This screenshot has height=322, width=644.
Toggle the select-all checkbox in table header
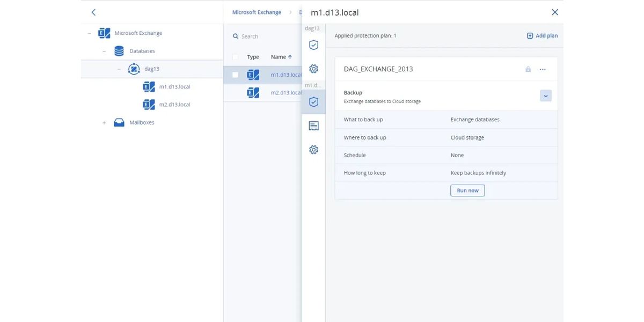tap(235, 57)
